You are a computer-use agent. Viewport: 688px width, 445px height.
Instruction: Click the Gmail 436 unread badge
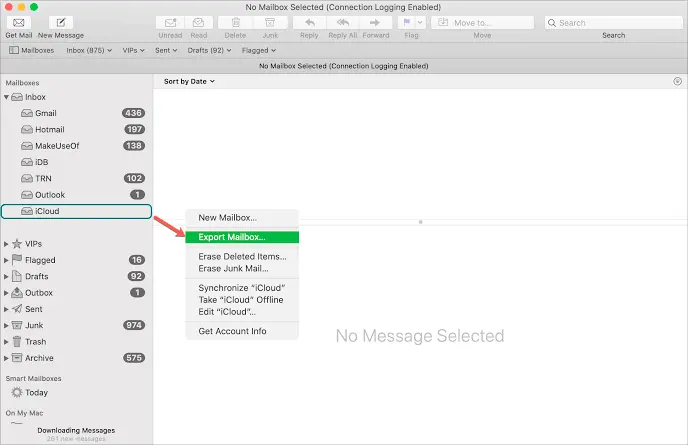pos(133,113)
